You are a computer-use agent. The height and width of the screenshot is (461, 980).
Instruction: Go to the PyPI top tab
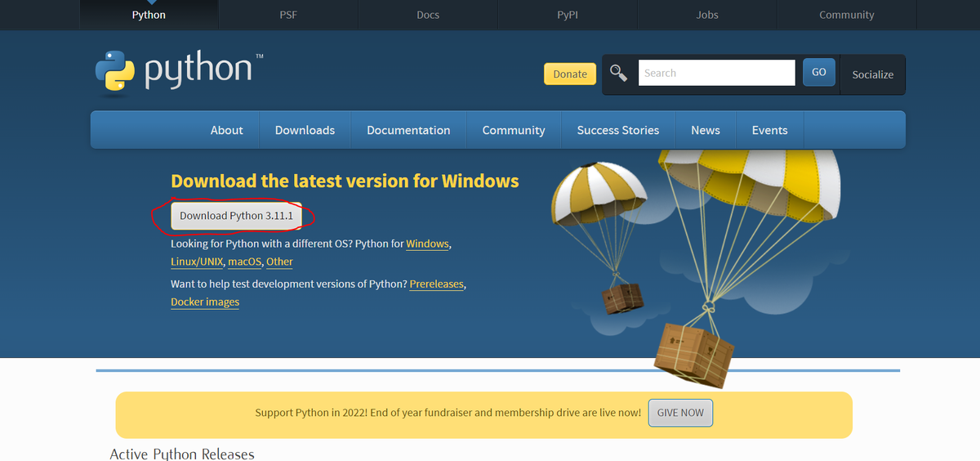coord(568,15)
